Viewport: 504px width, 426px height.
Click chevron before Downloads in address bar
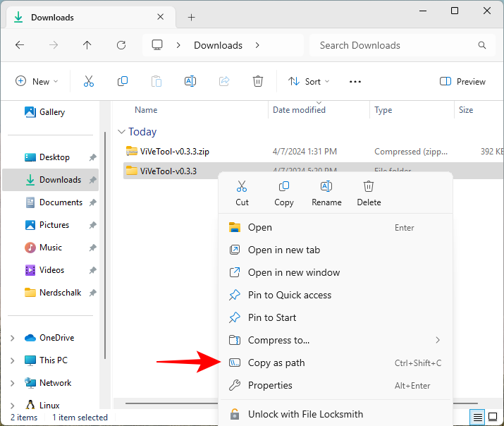(x=178, y=45)
